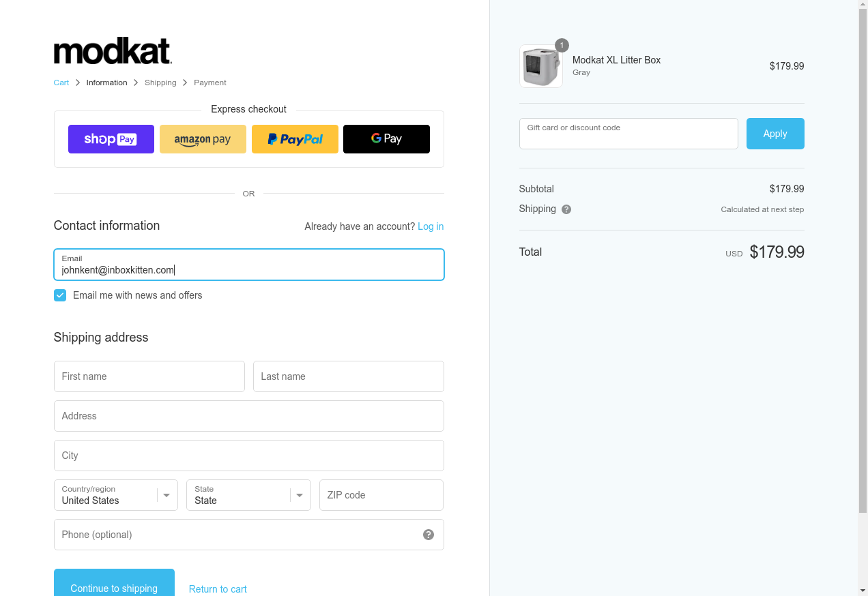This screenshot has height=596, width=868.
Task: Uncheck Email me with news and offers
Action: 60,295
